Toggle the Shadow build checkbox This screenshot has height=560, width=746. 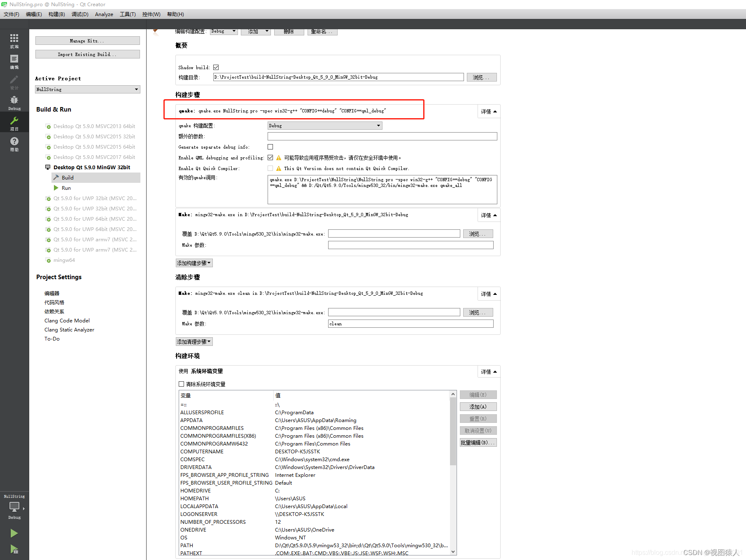(216, 67)
